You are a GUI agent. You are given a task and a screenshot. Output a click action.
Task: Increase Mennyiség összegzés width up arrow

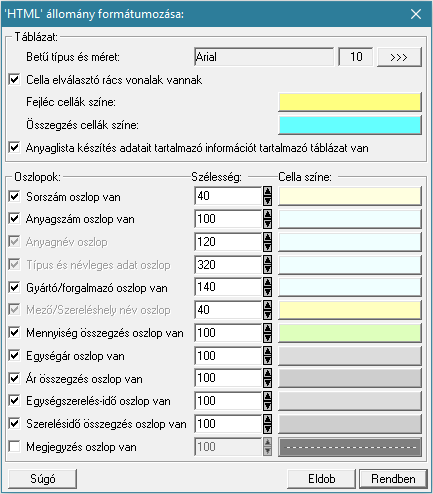[x=267, y=328]
